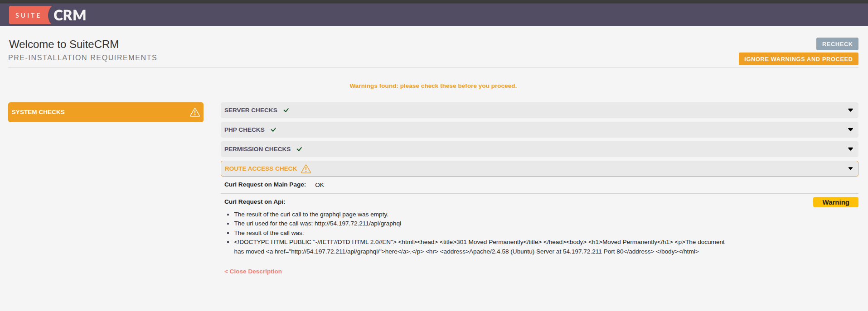
Task: Click Ignore Warnings and Proceed
Action: [x=798, y=59]
